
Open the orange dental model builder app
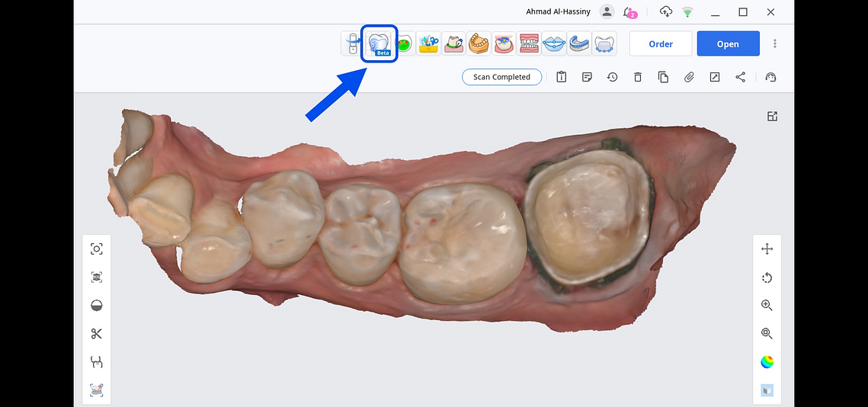[x=478, y=44]
